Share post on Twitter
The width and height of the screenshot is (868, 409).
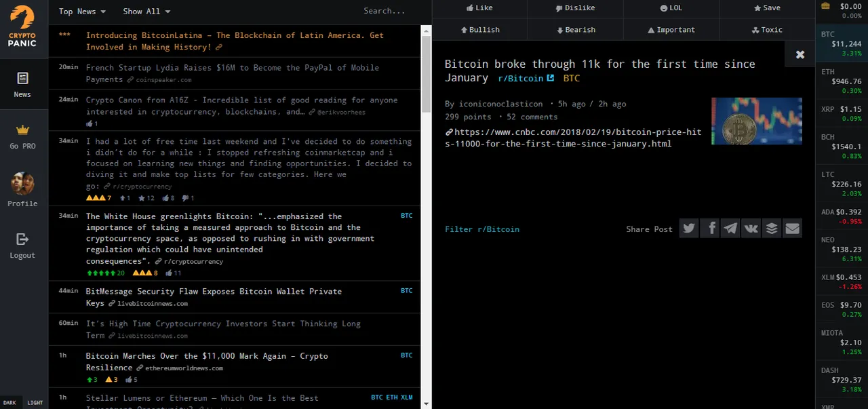click(689, 229)
